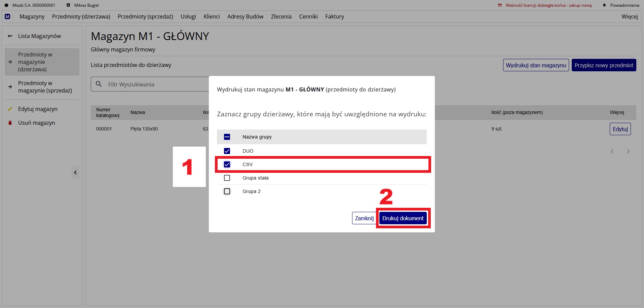Click the trash icon for Usuń magazyn
This screenshot has width=644, height=308.
[x=10, y=123]
